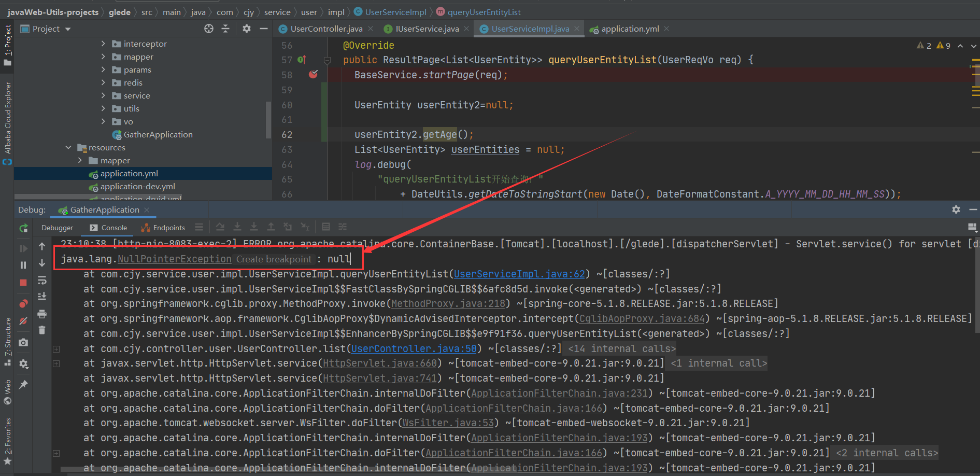
Task: Open MethodProxy.java:218 link
Action: pyautogui.click(x=448, y=304)
